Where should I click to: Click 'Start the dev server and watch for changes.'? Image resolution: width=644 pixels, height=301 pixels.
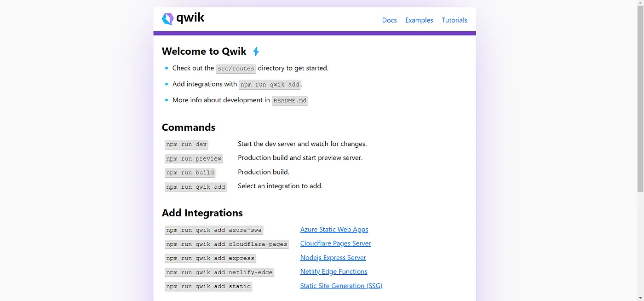[x=302, y=144]
